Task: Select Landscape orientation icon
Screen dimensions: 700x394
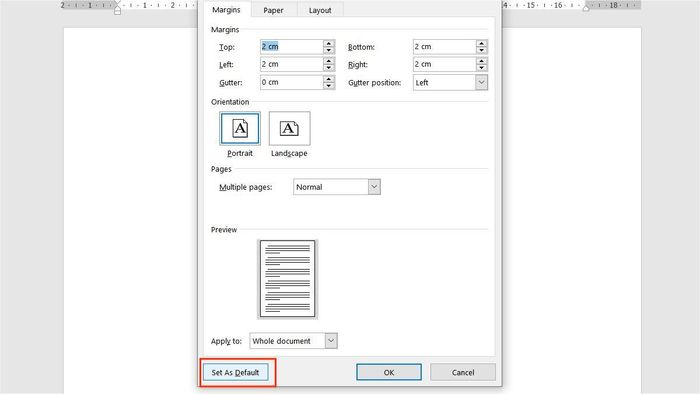Action: [289, 129]
